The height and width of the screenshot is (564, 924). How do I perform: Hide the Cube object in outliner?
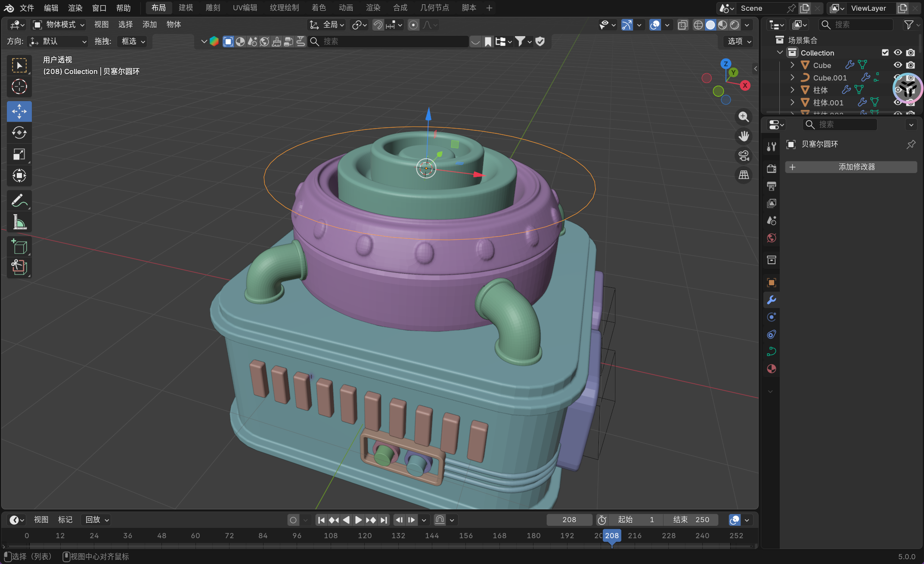coord(898,65)
